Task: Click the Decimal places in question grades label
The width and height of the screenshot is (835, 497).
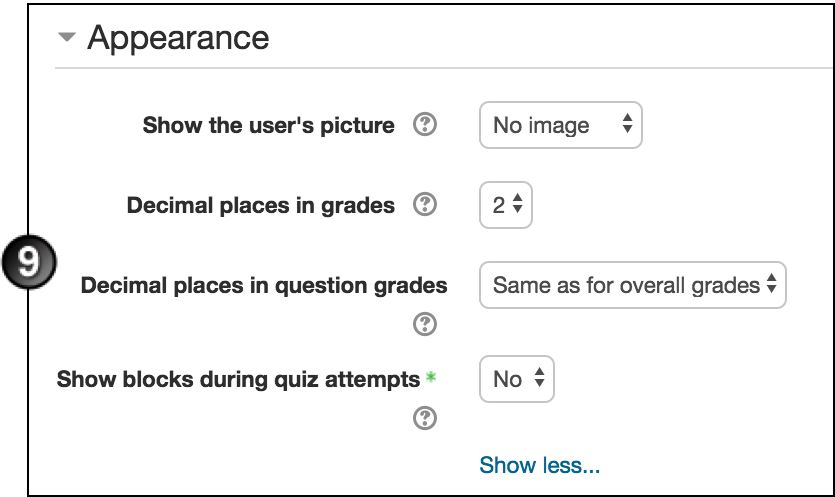Action: click(x=264, y=286)
